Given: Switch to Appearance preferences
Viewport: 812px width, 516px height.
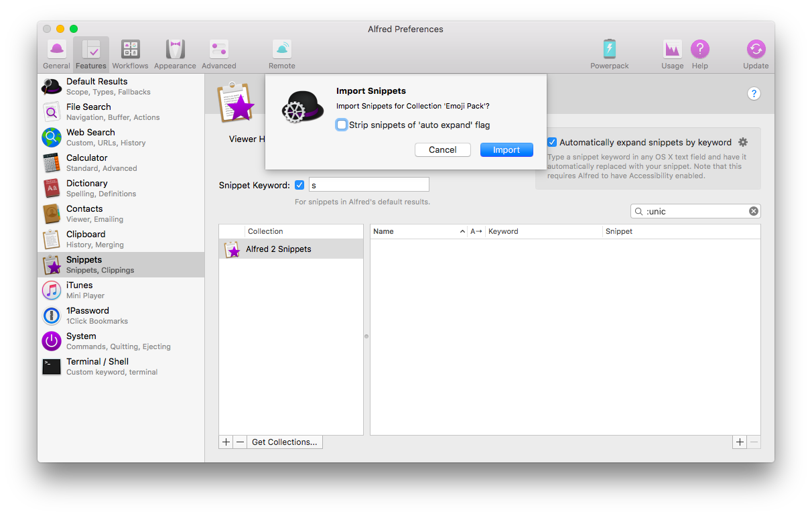Looking at the screenshot, I should tap(175, 54).
